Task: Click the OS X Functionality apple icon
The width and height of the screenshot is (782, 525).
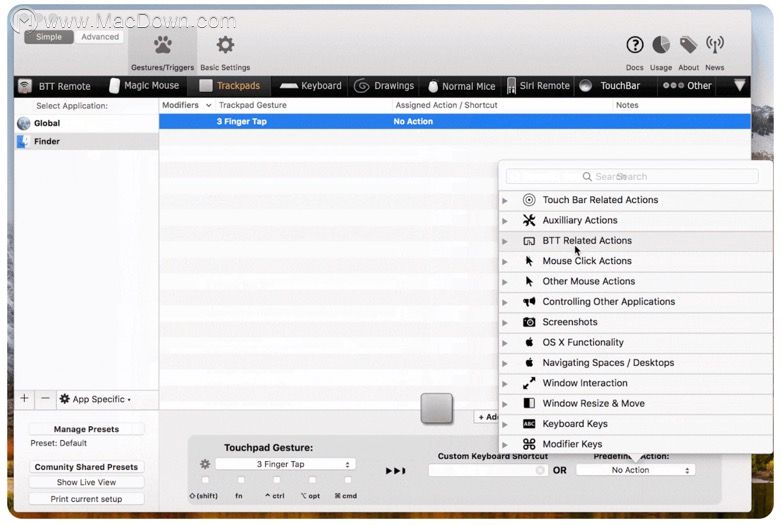Action: click(529, 342)
